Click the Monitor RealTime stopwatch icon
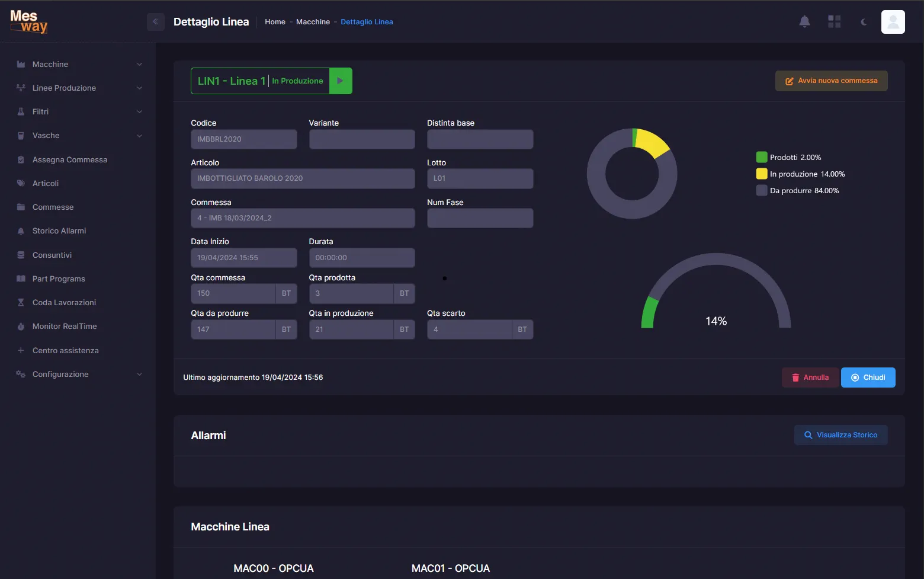Image resolution: width=924 pixels, height=579 pixels. click(21, 327)
